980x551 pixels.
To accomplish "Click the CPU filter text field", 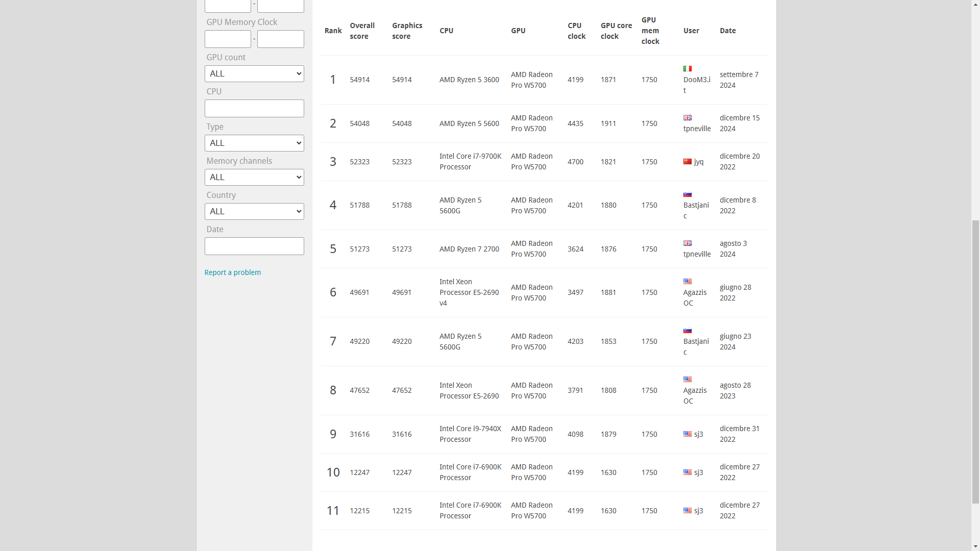I will 254,108.
